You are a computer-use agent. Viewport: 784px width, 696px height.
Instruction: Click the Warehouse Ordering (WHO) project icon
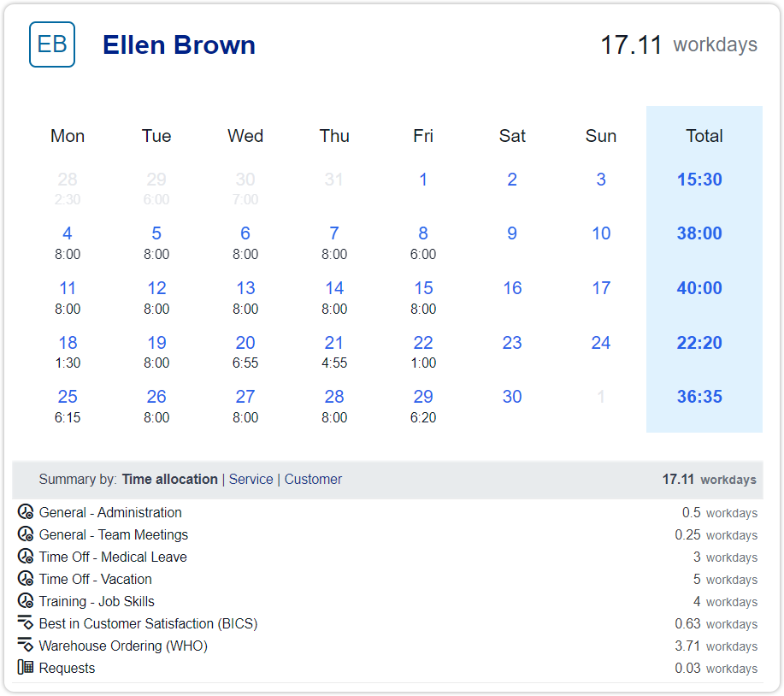click(26, 645)
